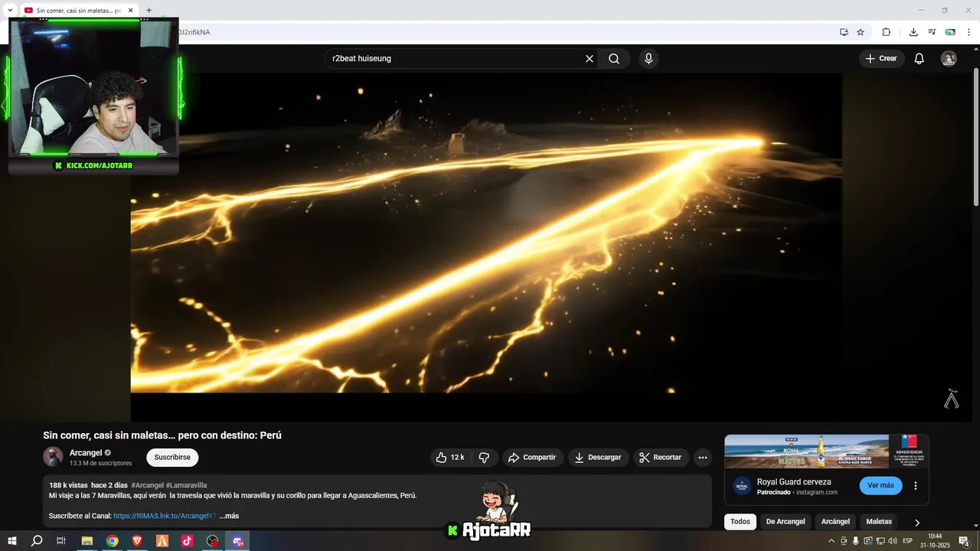
Task: Open media controls icon in Chrome toolbar
Action: tap(932, 32)
